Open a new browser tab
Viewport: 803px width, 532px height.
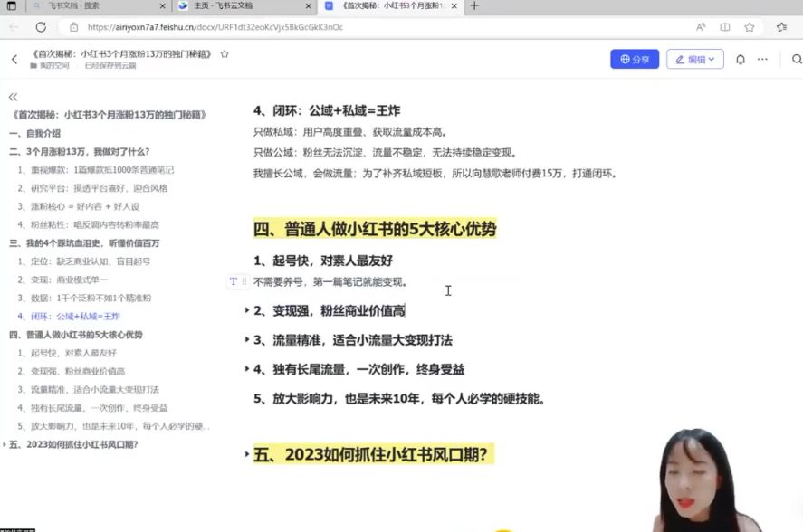pos(474,5)
